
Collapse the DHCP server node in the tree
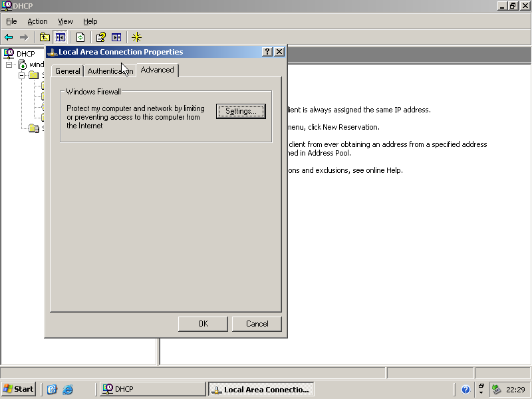pyautogui.click(x=9, y=65)
